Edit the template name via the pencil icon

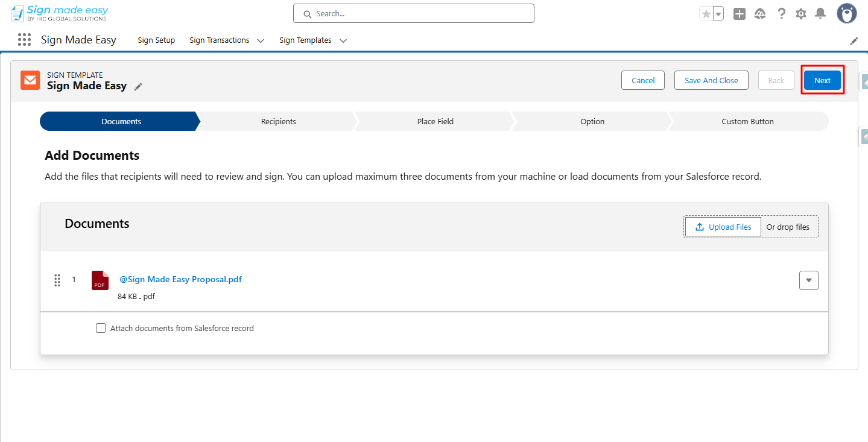click(x=138, y=87)
